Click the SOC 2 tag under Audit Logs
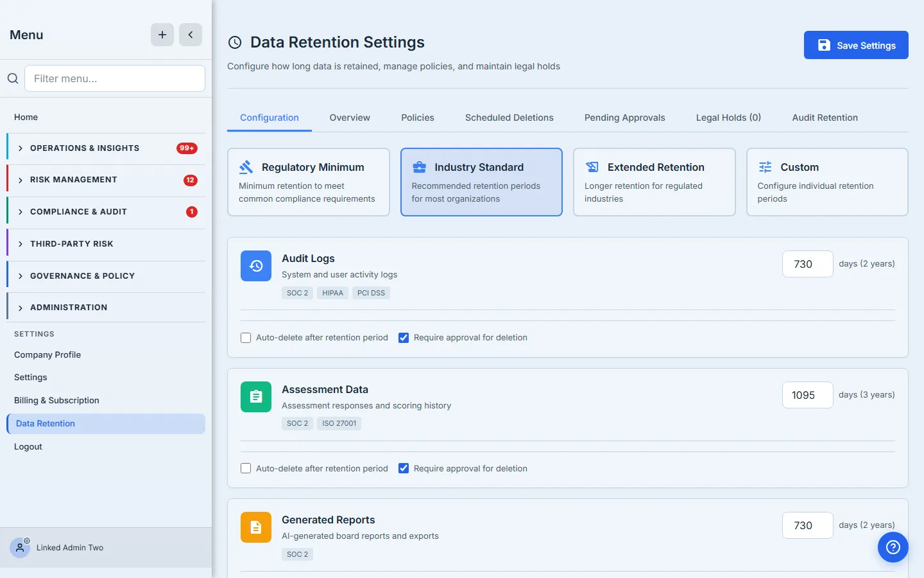 click(297, 293)
